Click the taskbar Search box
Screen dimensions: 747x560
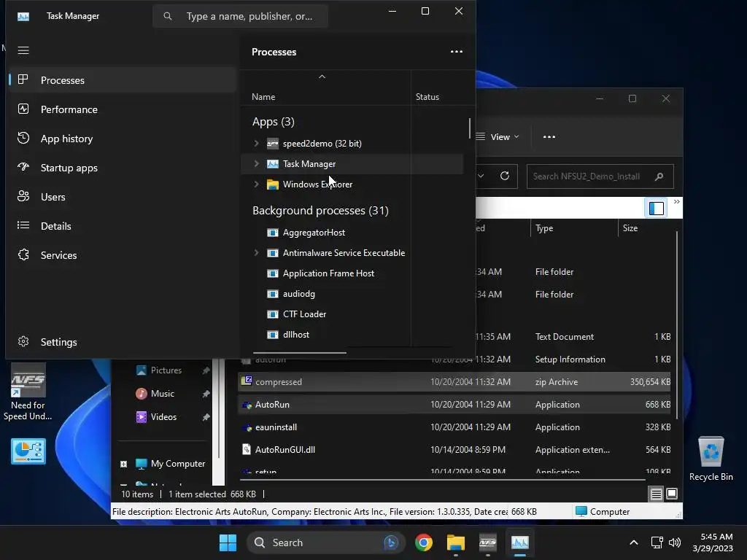coord(325,542)
